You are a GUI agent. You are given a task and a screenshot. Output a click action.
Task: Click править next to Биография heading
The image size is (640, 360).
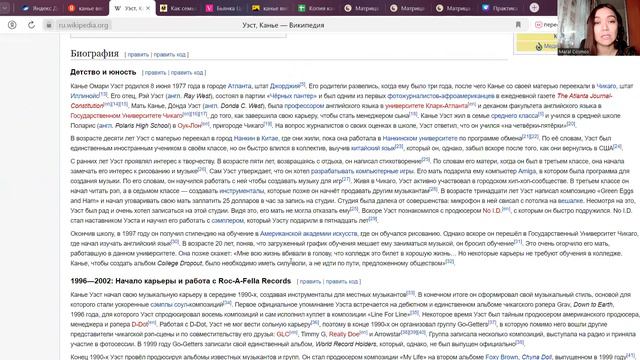coord(138,54)
